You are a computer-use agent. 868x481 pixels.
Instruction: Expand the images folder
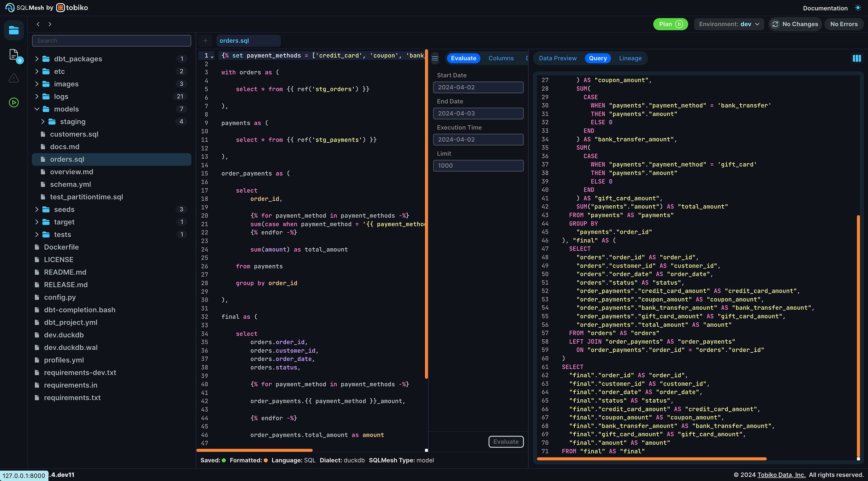[x=37, y=84]
